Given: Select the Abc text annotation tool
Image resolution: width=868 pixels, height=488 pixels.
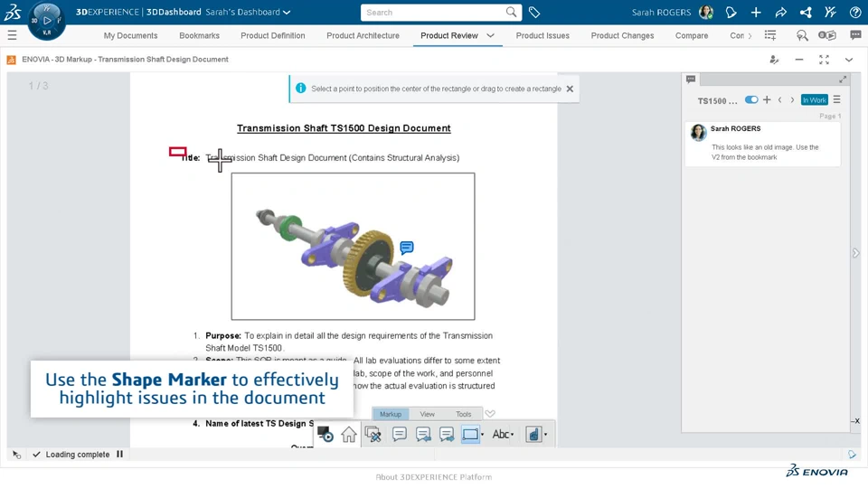Looking at the screenshot, I should click(500, 435).
